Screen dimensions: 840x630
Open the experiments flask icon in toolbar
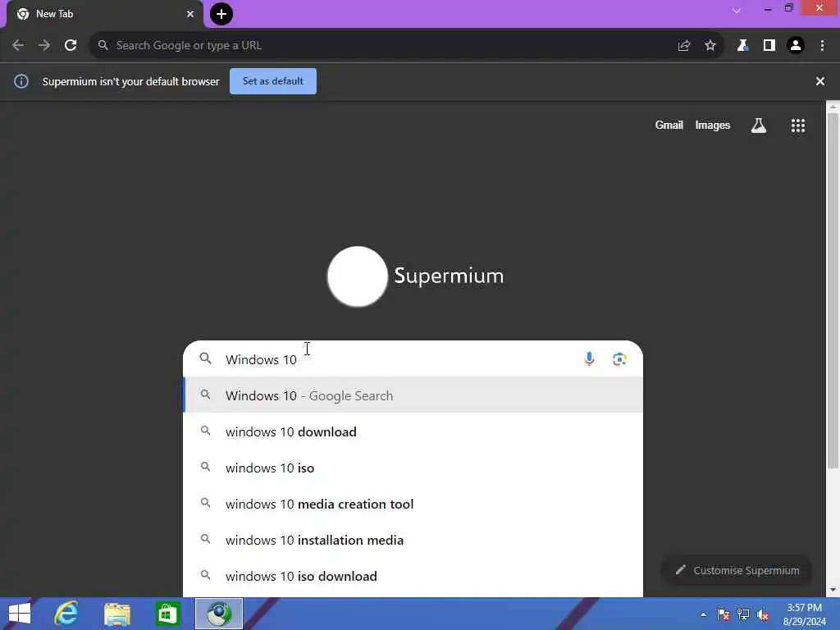pyautogui.click(x=742, y=46)
